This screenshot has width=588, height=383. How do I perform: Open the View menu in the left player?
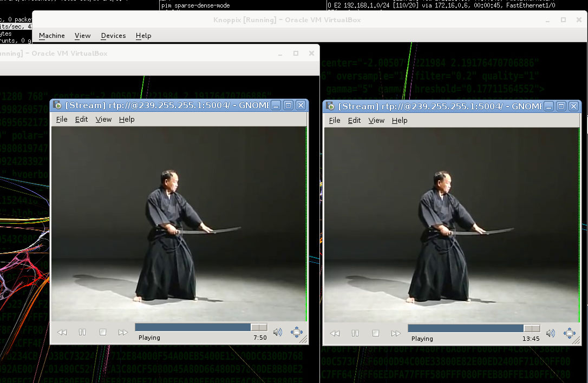point(103,120)
